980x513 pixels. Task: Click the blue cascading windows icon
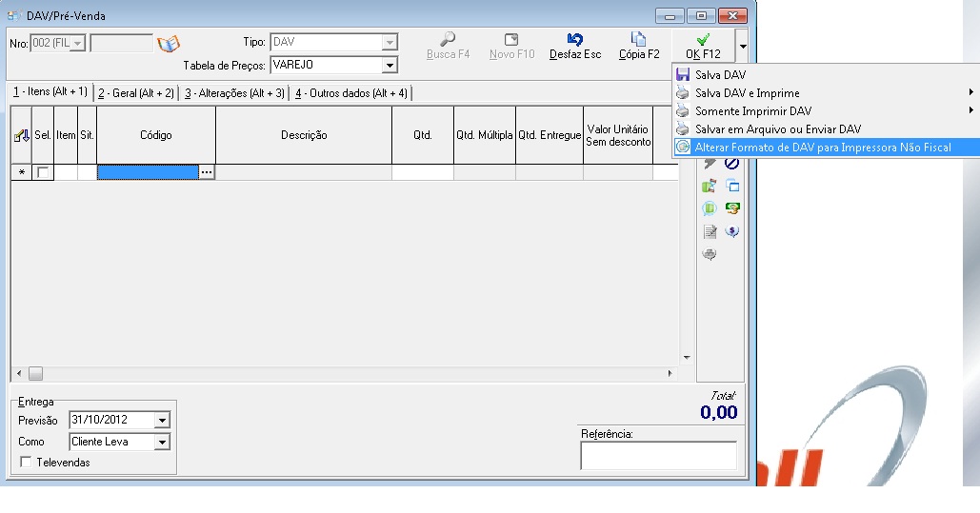pyautogui.click(x=731, y=186)
